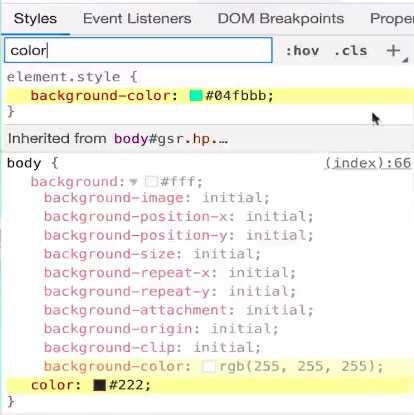Click the background-repeat-y: initial row
This screenshot has width=414, height=415.
pyautogui.click(x=170, y=291)
